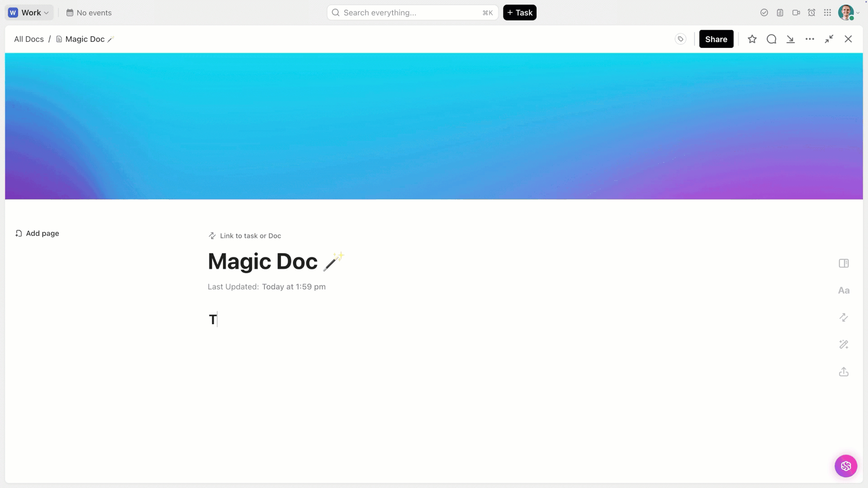Open the pink AI brain floating button
Screen dimensions: 868x488
(845, 466)
